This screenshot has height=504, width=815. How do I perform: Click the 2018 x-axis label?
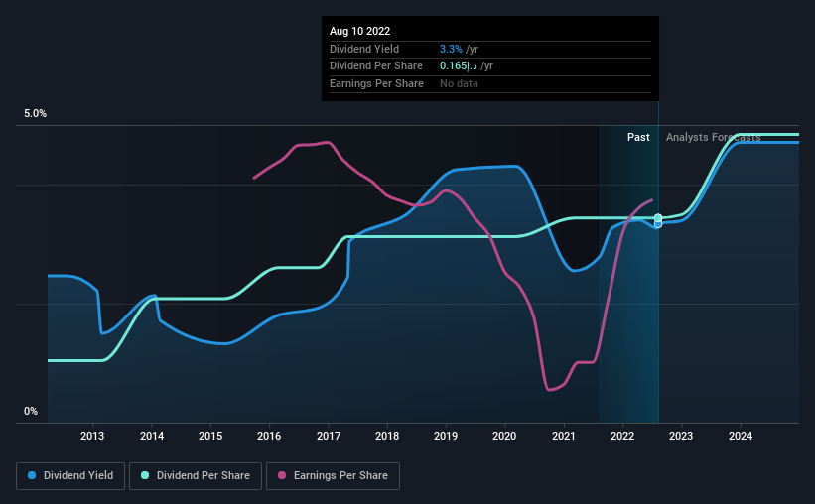coord(387,436)
